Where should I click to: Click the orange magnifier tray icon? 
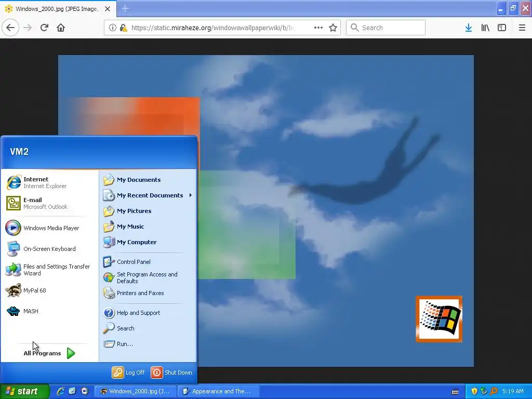tap(494, 391)
